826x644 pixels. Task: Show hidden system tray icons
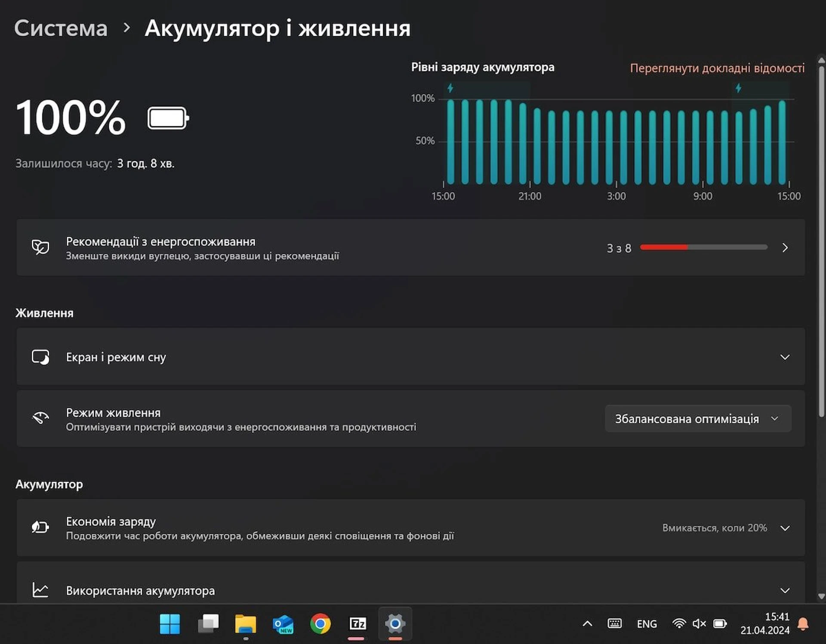588,624
